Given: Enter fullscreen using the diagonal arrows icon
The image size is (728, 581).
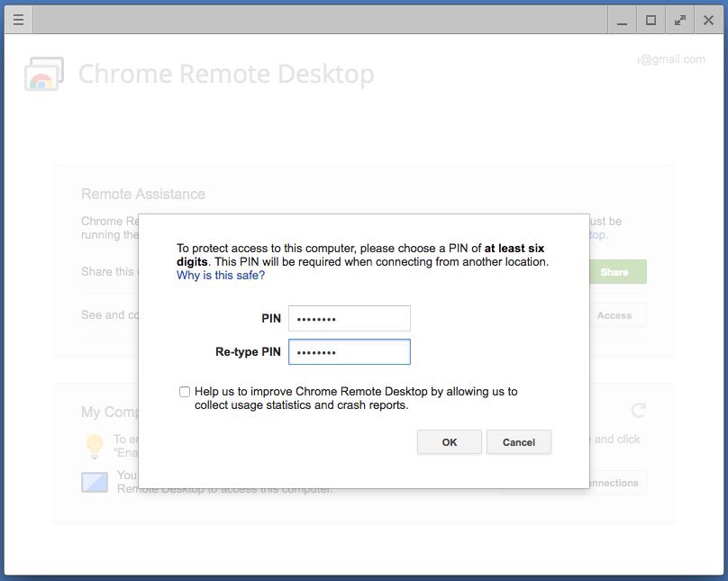Looking at the screenshot, I should [679, 20].
